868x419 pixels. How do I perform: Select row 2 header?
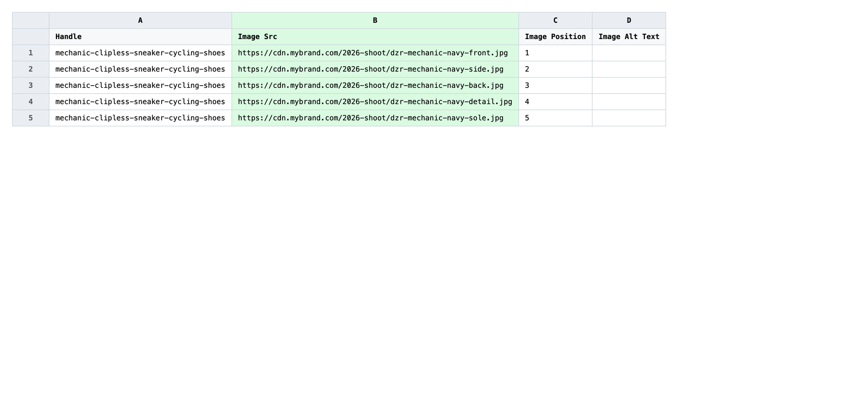(x=31, y=69)
